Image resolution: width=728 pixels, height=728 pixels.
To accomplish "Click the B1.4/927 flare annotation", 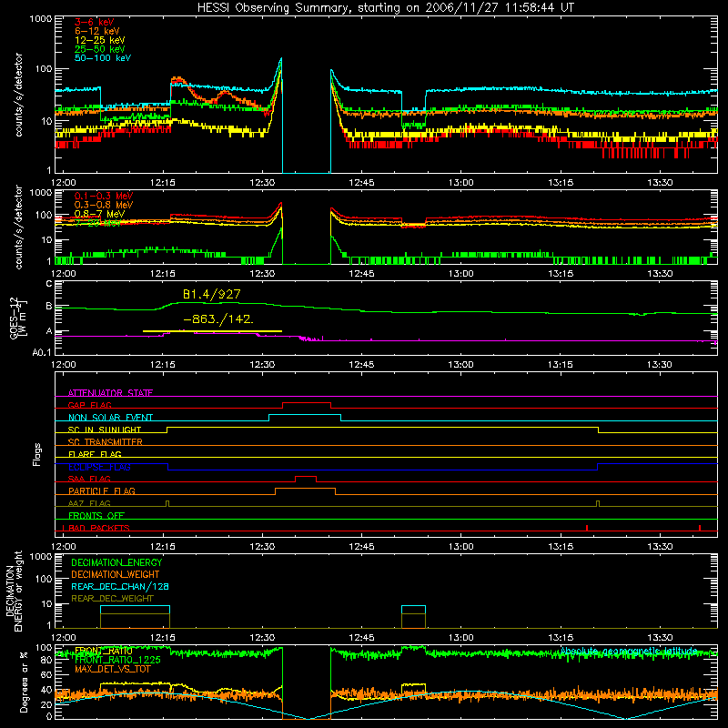I will pyautogui.click(x=212, y=294).
